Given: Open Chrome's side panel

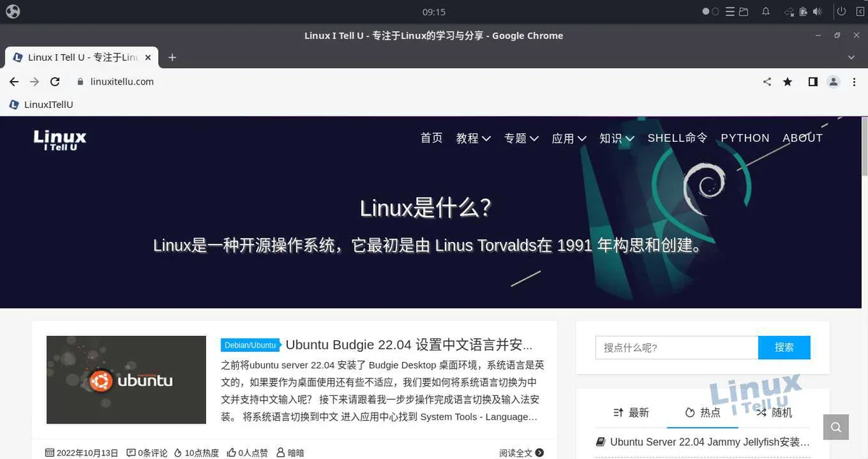Looking at the screenshot, I should pyautogui.click(x=813, y=82).
